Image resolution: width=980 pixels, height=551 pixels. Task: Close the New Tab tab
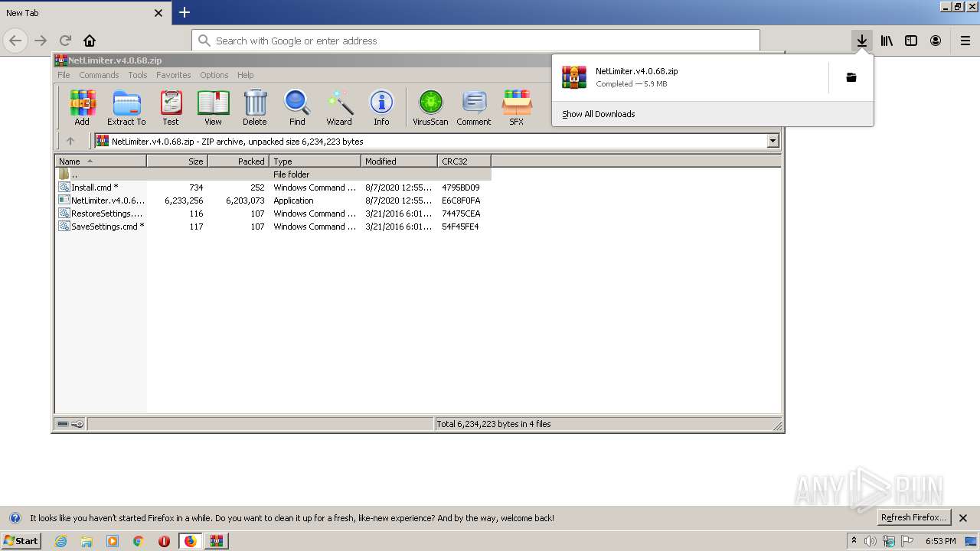click(158, 13)
